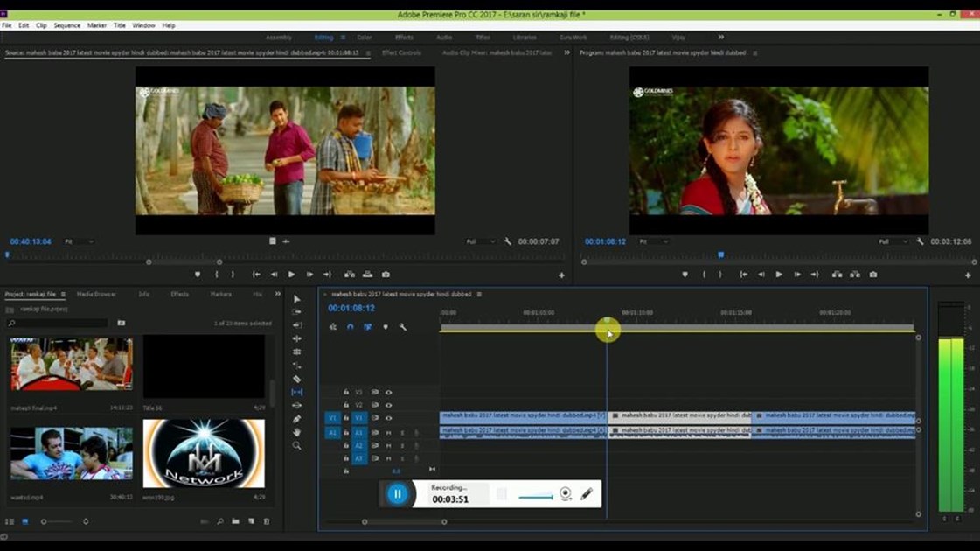
Task: Expand Project panel group overflow chevron
Action: (x=277, y=294)
